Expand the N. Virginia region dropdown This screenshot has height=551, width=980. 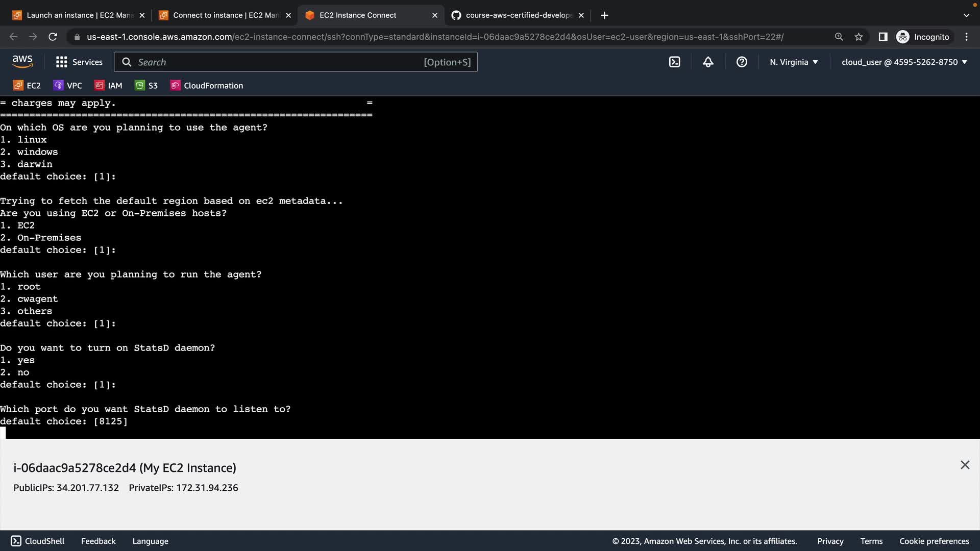click(x=794, y=62)
